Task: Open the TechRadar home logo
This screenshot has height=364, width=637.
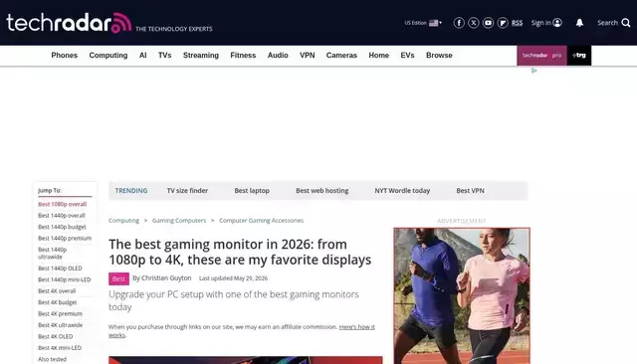Action: click(x=69, y=23)
